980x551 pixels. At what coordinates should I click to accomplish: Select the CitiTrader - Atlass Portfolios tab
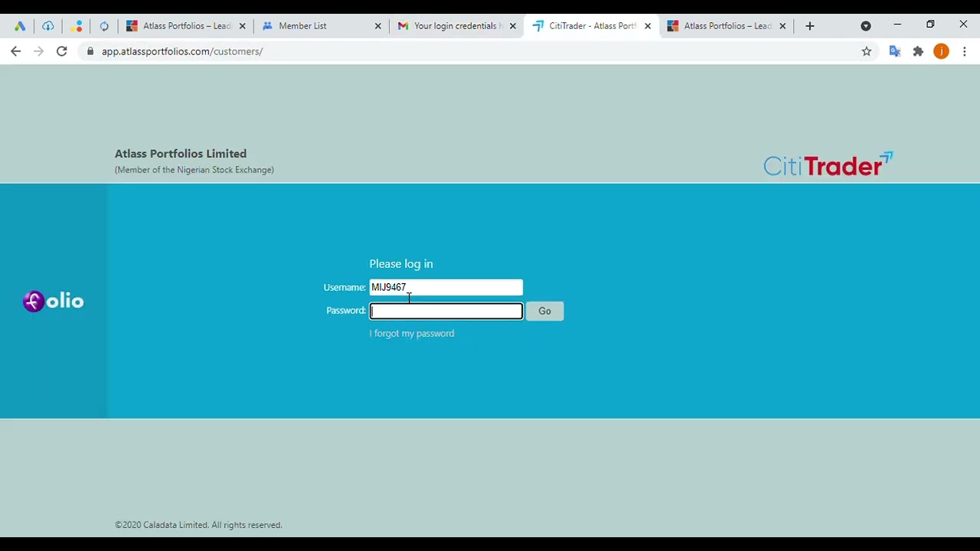point(592,26)
